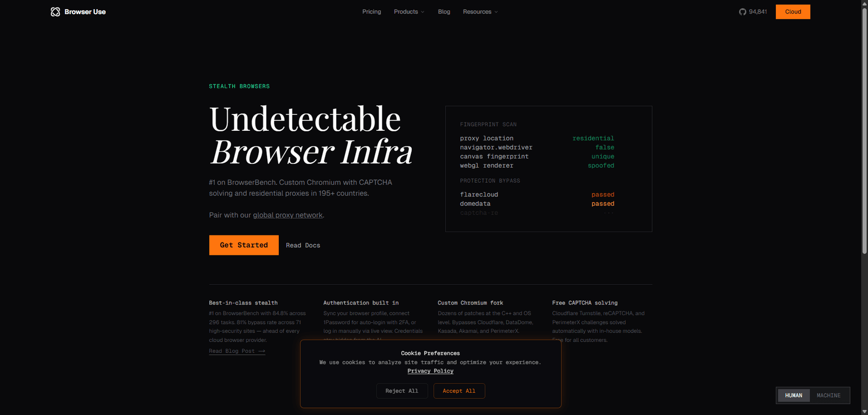Switch to HUMAN view mode
Screen dimensions: 868x415
[794, 395]
